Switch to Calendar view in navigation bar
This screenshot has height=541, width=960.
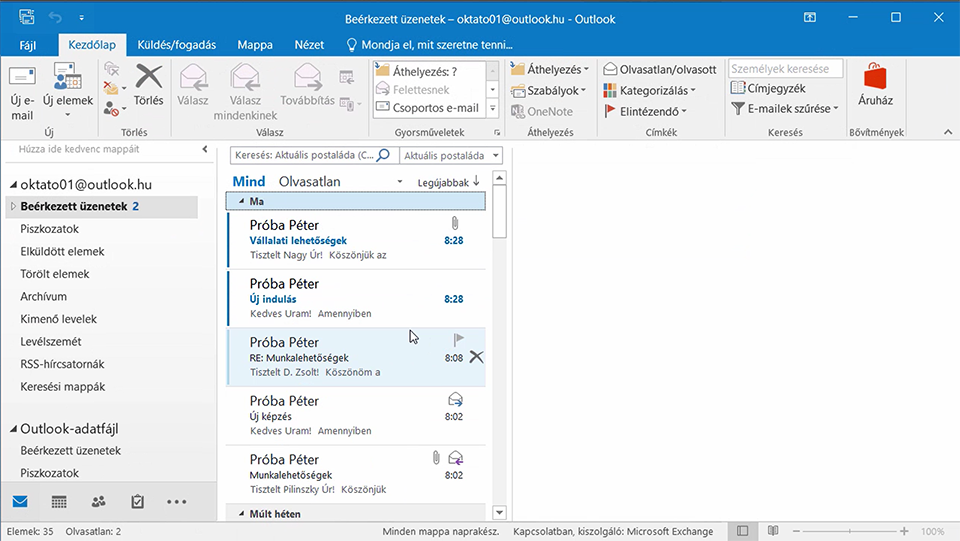pyautogui.click(x=59, y=502)
